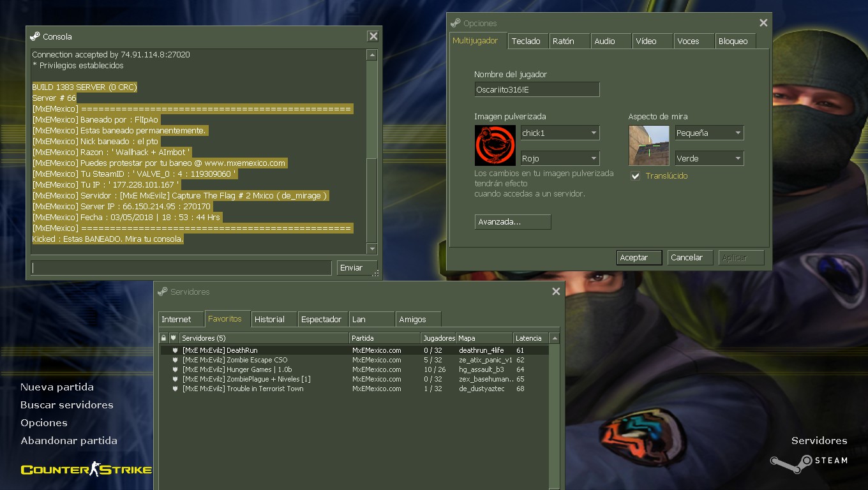Click the shield icon on ZombiePlague + Niveles row
868x490 pixels.
[x=175, y=379]
